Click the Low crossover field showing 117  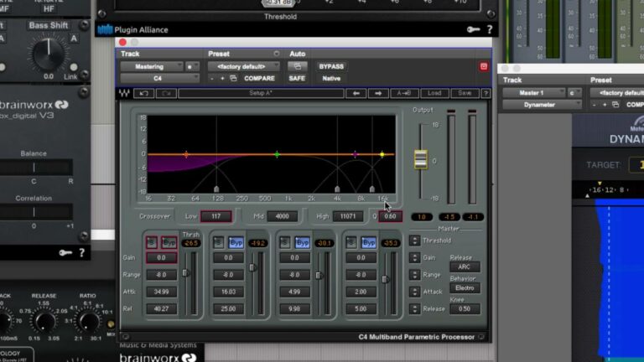tap(216, 216)
